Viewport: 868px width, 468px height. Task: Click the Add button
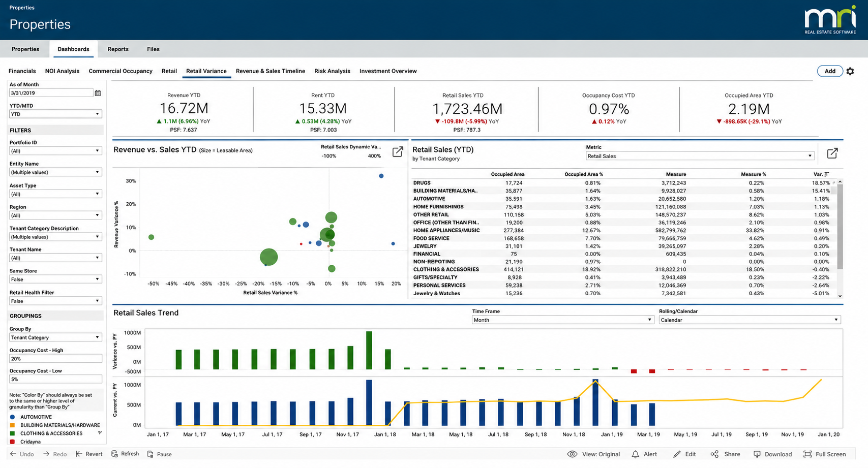(830, 71)
